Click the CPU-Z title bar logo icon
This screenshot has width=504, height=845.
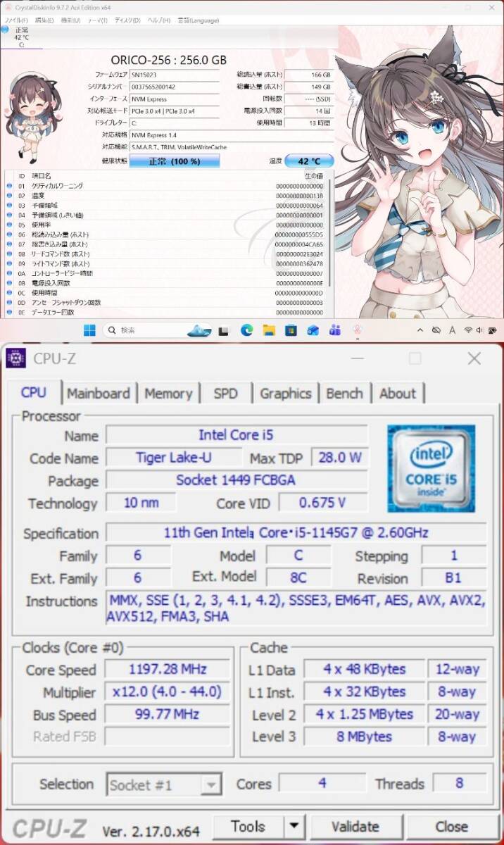click(x=15, y=358)
